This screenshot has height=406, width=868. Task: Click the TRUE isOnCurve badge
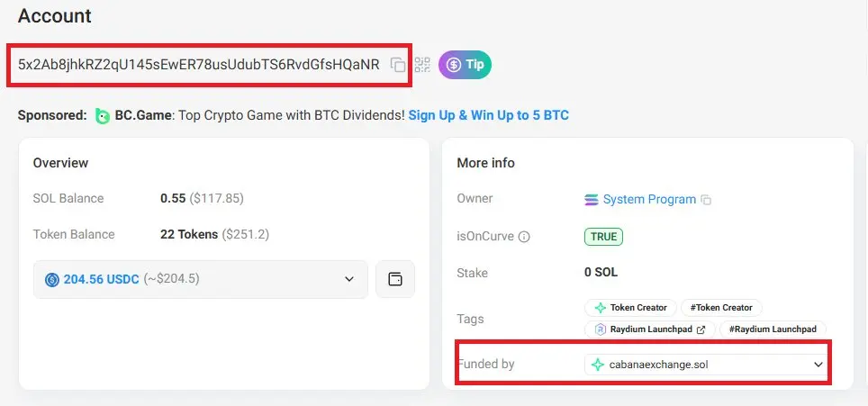click(603, 237)
